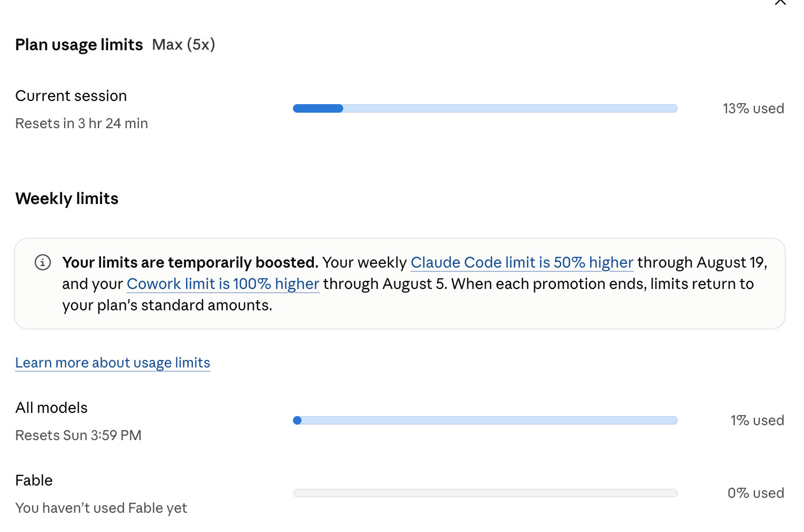The image size is (804, 532).
Task: Click the Max (5x) plan label
Action: (183, 44)
